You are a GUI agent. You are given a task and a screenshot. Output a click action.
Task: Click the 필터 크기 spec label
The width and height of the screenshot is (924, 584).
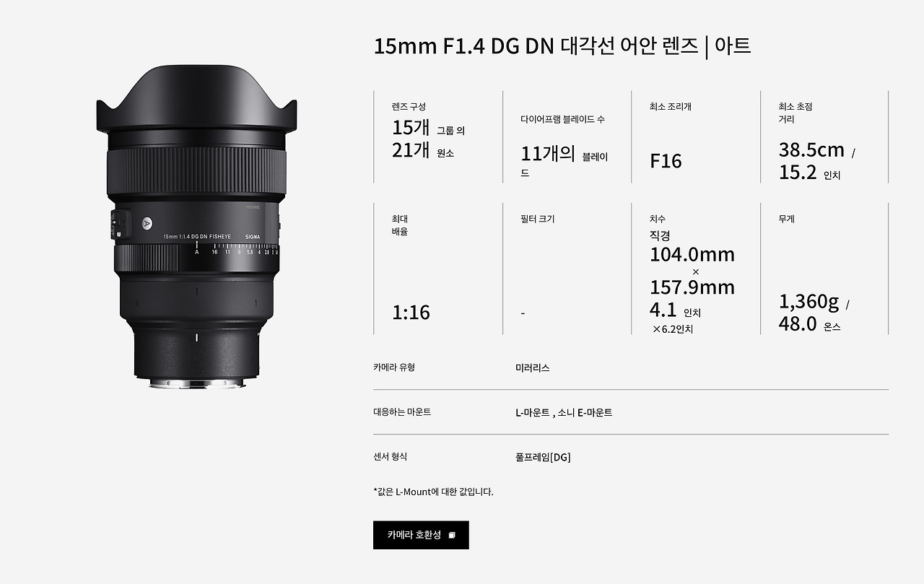537,219
